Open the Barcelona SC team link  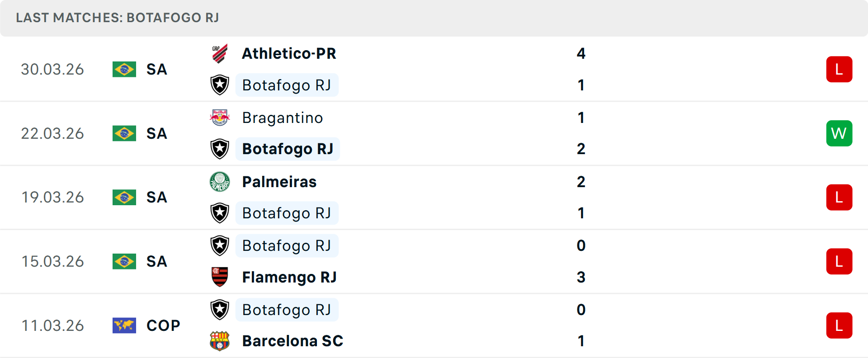pos(292,341)
